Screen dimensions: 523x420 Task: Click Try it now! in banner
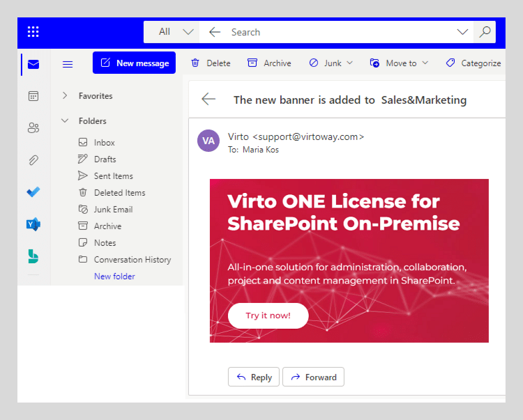[268, 316]
